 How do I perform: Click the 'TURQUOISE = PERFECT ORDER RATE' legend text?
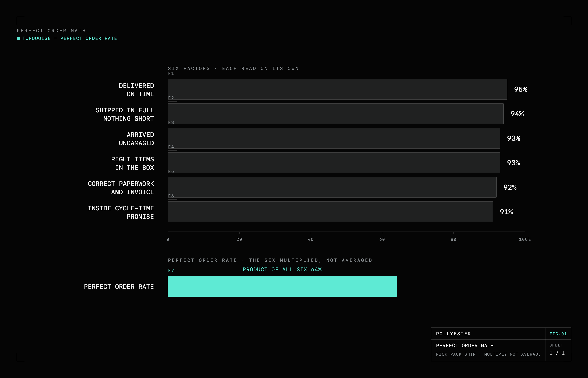(x=70, y=38)
